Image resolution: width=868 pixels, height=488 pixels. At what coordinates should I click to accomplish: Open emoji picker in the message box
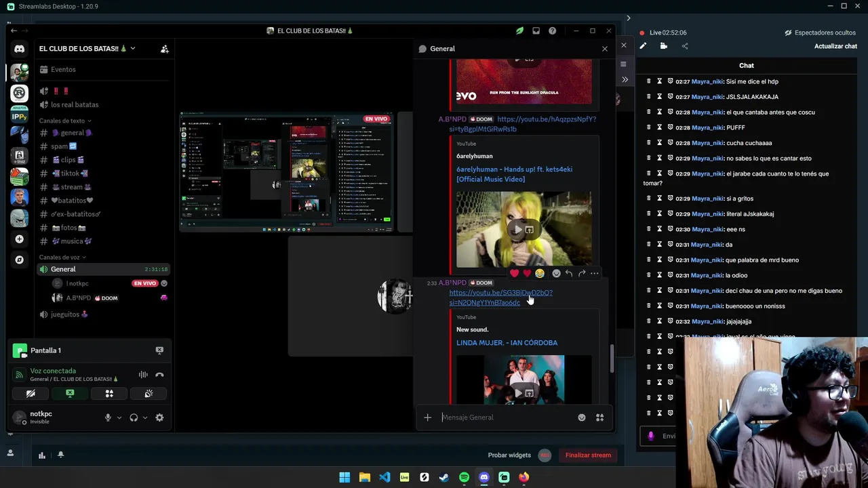581,418
